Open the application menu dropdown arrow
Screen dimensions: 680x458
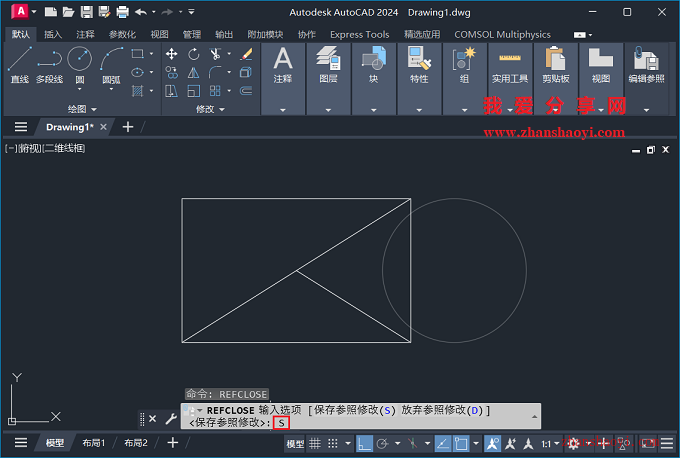point(34,12)
